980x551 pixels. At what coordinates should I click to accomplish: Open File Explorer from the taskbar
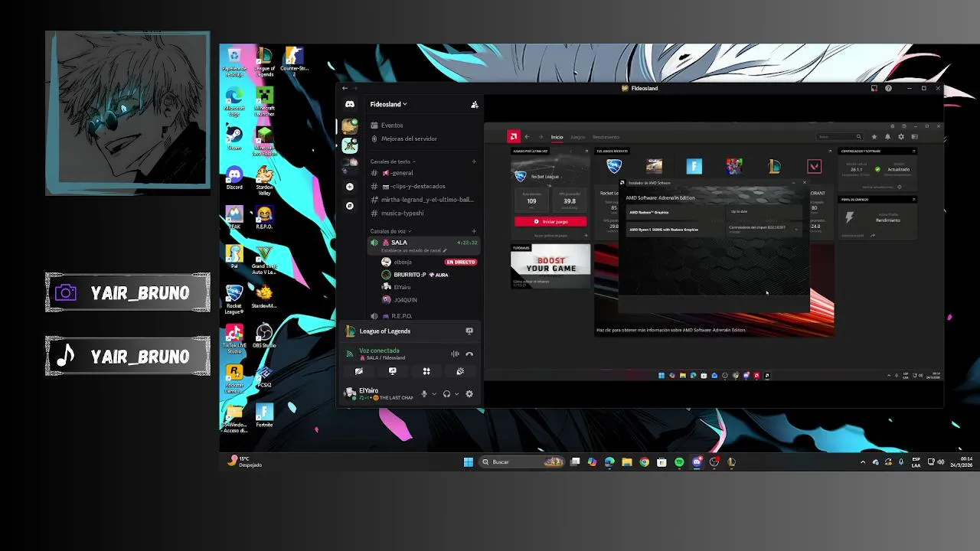626,462
